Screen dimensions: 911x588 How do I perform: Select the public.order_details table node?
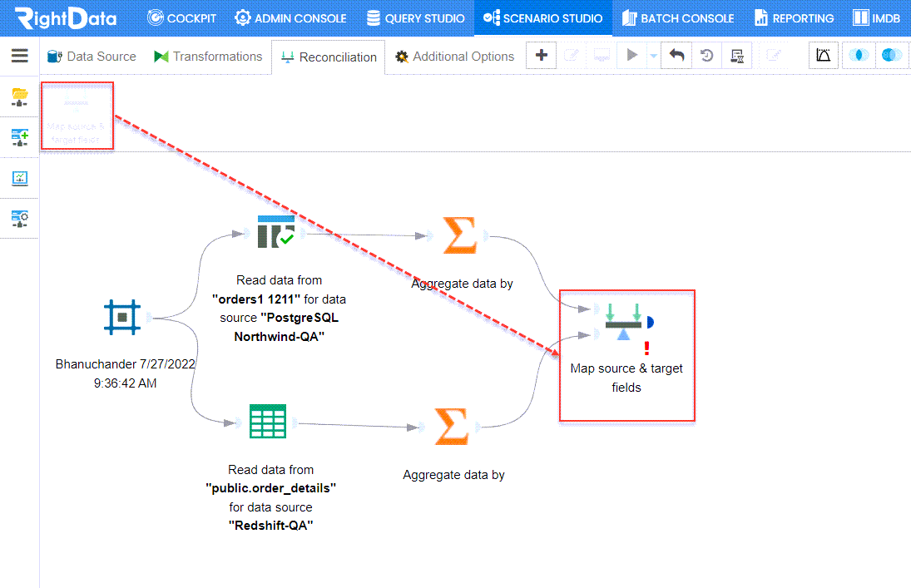[x=268, y=421]
